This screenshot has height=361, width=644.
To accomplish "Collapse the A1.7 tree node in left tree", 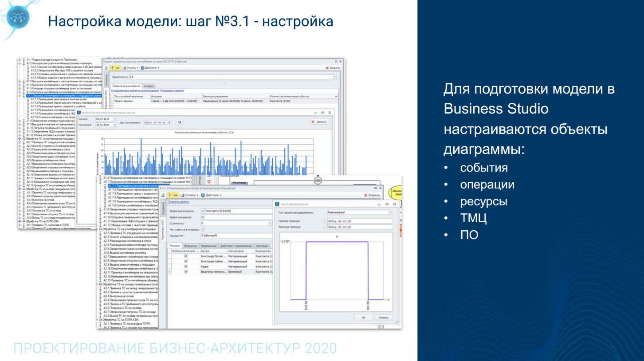I will pyautogui.click(x=20, y=95).
